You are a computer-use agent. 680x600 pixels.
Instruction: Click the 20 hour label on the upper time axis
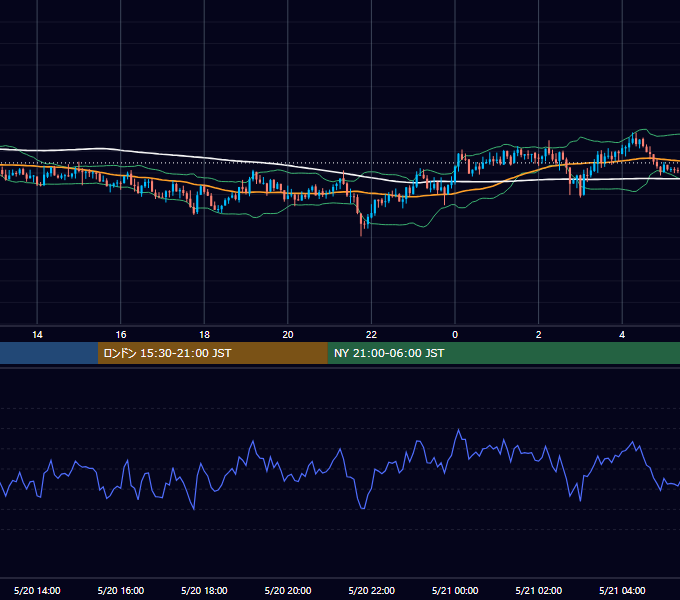[288, 335]
